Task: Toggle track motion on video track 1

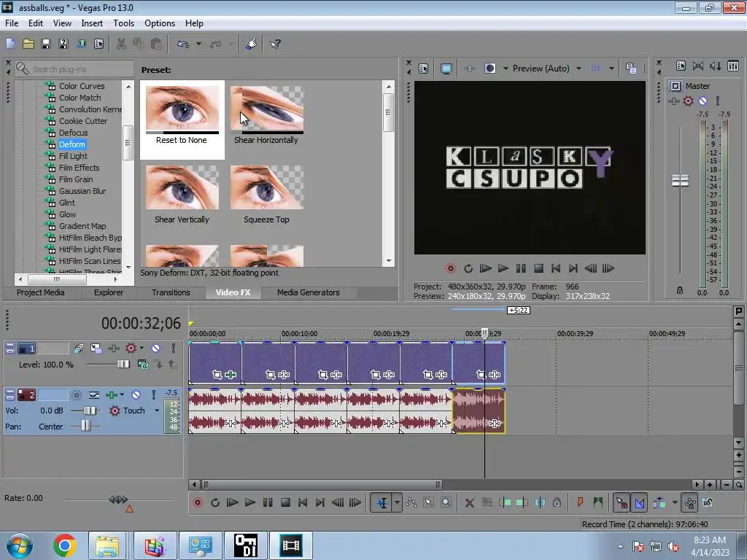Action: tap(96, 349)
